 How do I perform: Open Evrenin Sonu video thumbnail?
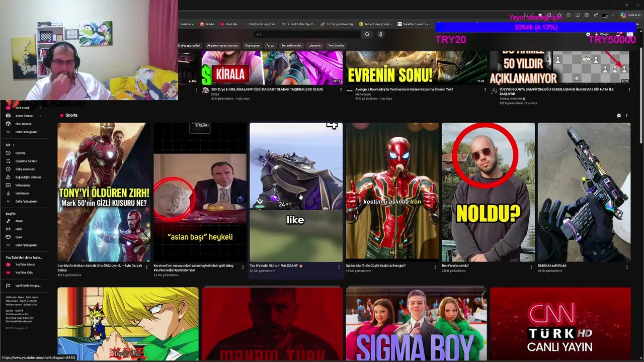point(416,67)
